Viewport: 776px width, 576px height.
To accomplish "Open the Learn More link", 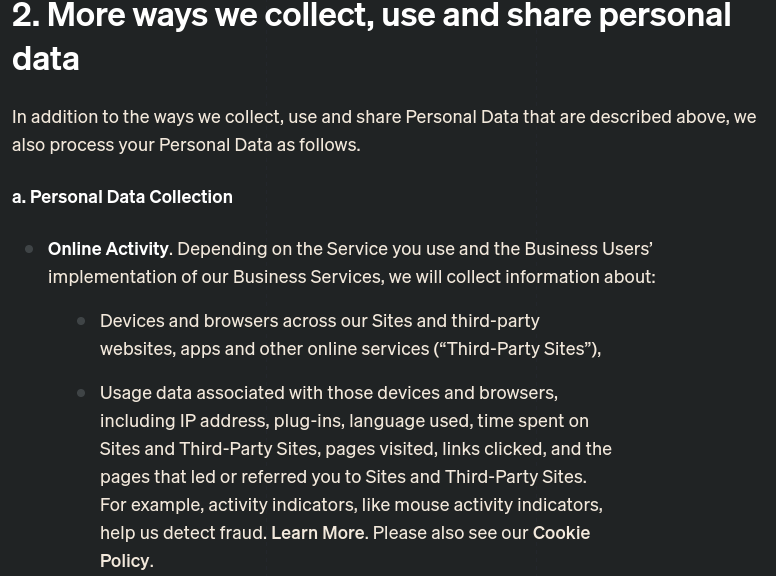I will point(317,532).
